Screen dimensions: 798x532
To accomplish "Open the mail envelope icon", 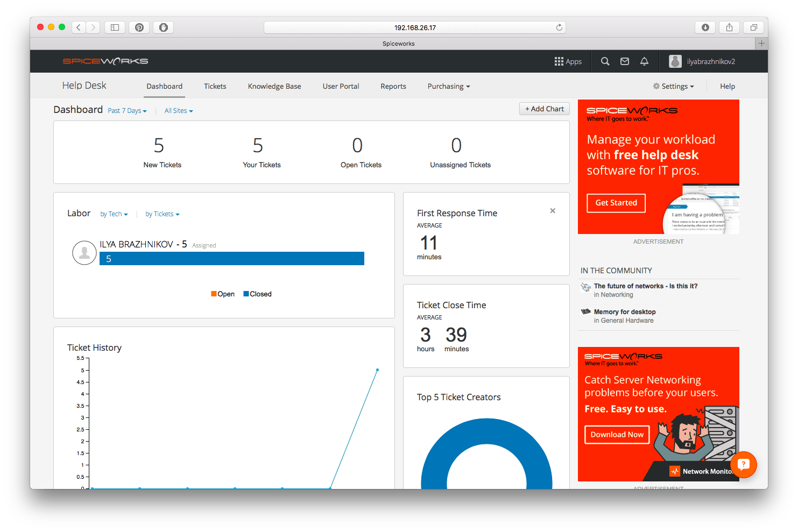I will tap(624, 61).
